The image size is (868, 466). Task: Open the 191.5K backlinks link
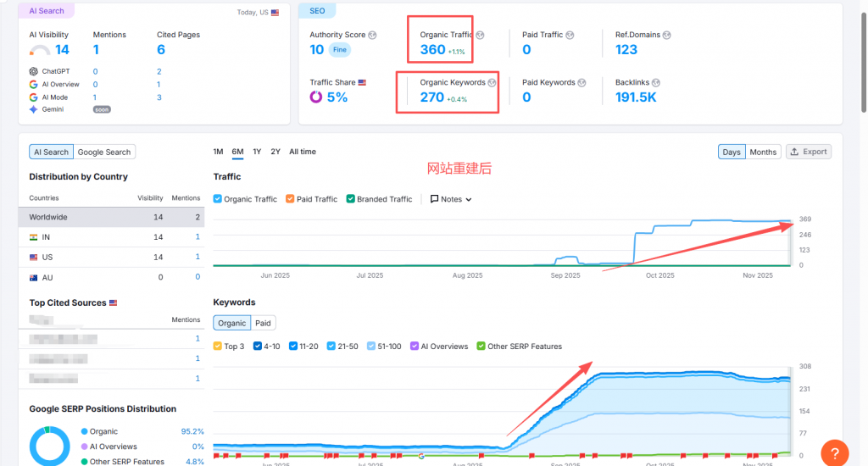(x=636, y=97)
